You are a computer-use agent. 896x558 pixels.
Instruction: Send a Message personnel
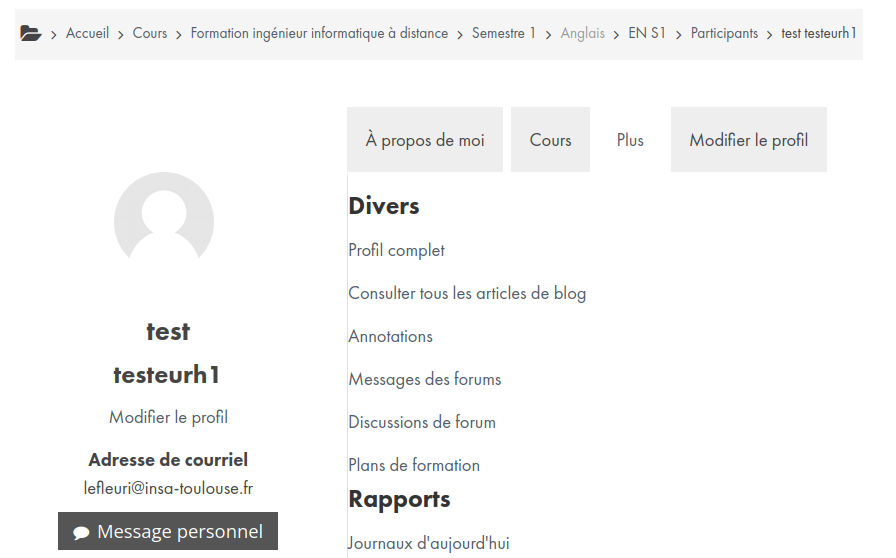168,531
